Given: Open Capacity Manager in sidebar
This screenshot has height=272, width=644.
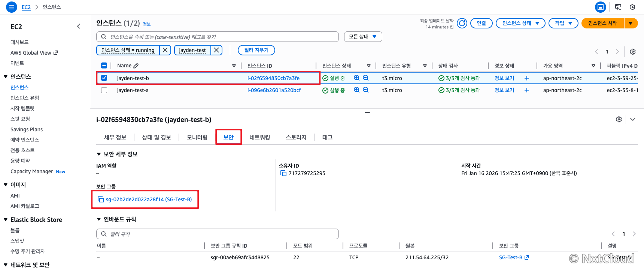Looking at the screenshot, I should pyautogui.click(x=32, y=171).
